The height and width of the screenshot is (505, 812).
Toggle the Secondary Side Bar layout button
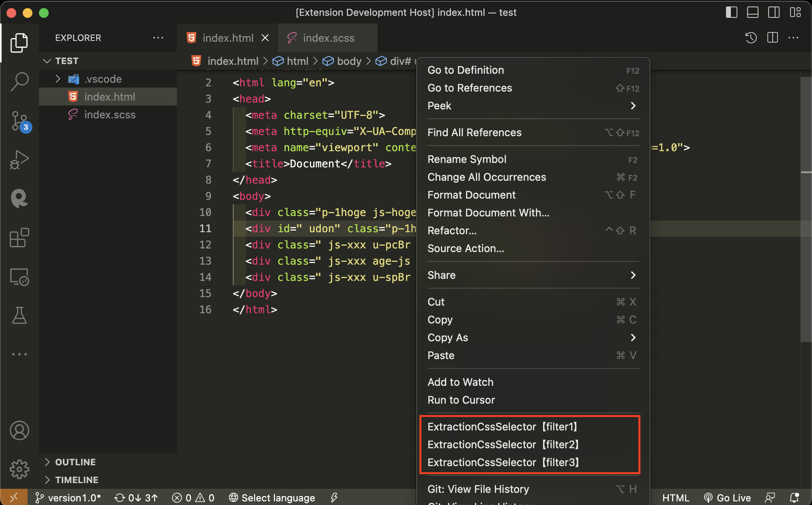pos(773,12)
